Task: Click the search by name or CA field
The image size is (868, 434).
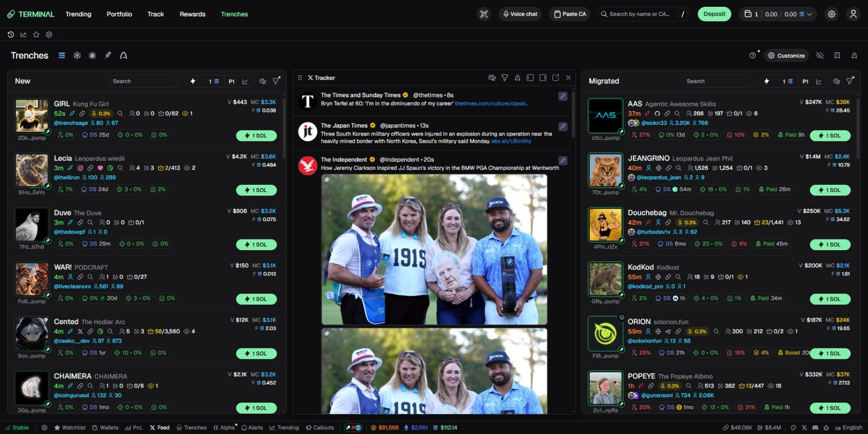Action: [644, 14]
